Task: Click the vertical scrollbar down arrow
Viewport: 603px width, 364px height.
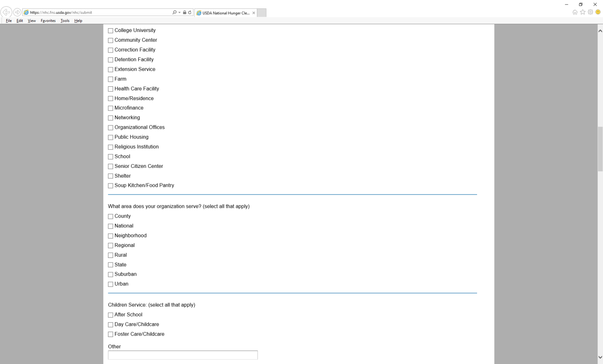Action: [x=600, y=357]
